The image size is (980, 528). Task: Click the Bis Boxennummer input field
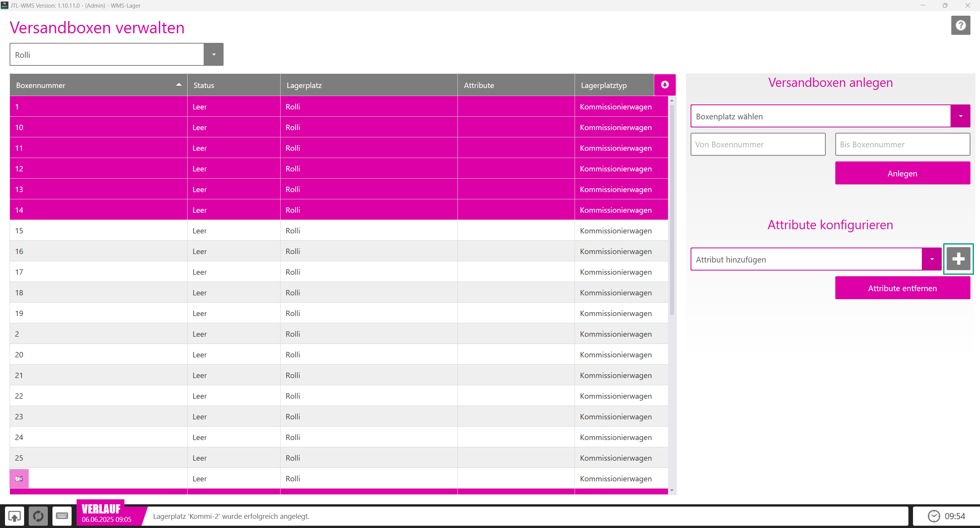point(902,144)
